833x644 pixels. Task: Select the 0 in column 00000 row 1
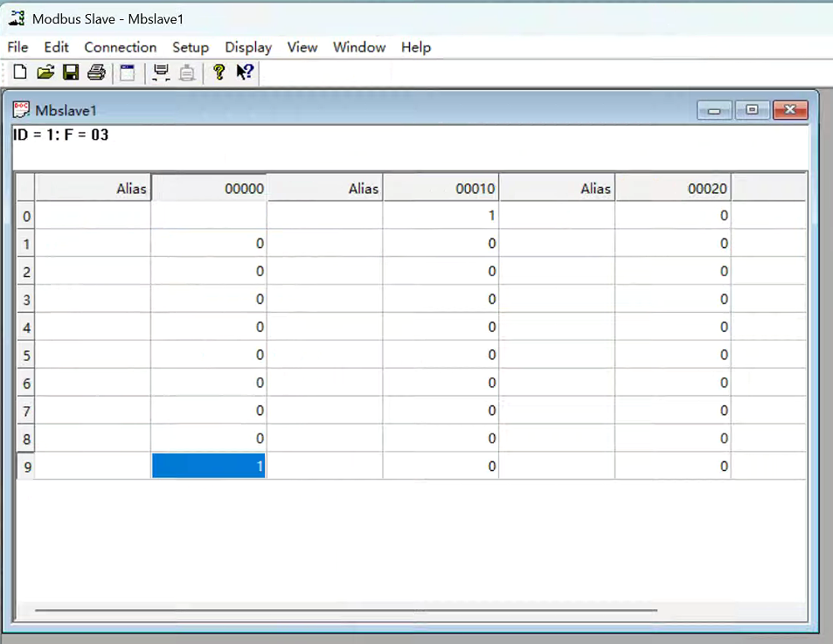click(x=209, y=243)
